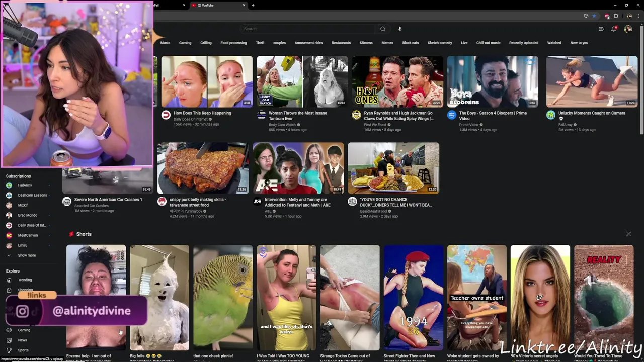Open Chrome profile avatar
Image resolution: width=644 pixels, height=362 pixels.
click(x=629, y=16)
